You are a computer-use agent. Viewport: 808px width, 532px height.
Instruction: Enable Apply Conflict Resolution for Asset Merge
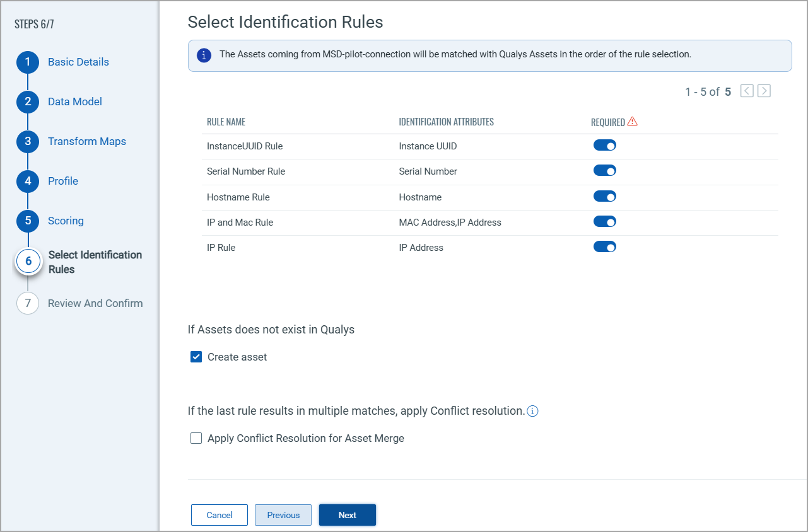196,438
